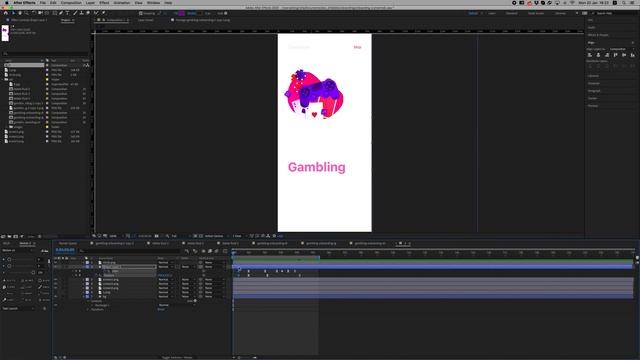Select the Type text tool
The height and width of the screenshot is (360, 640).
(x=67, y=13)
